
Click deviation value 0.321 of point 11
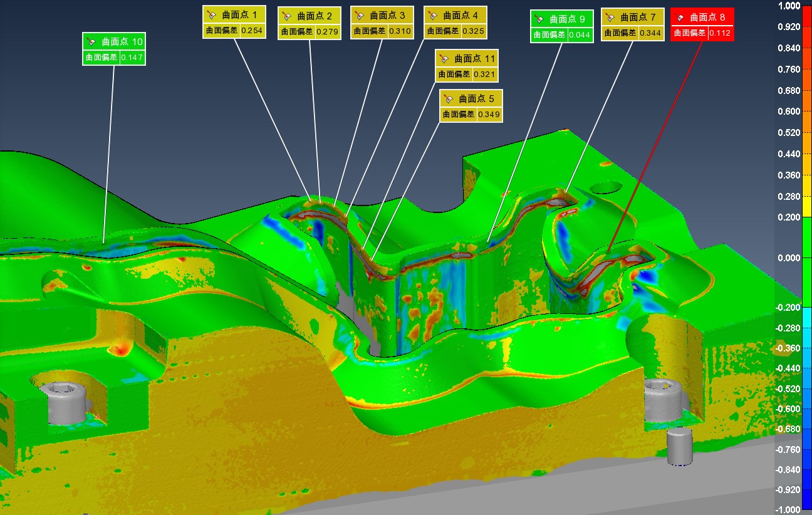tap(484, 74)
